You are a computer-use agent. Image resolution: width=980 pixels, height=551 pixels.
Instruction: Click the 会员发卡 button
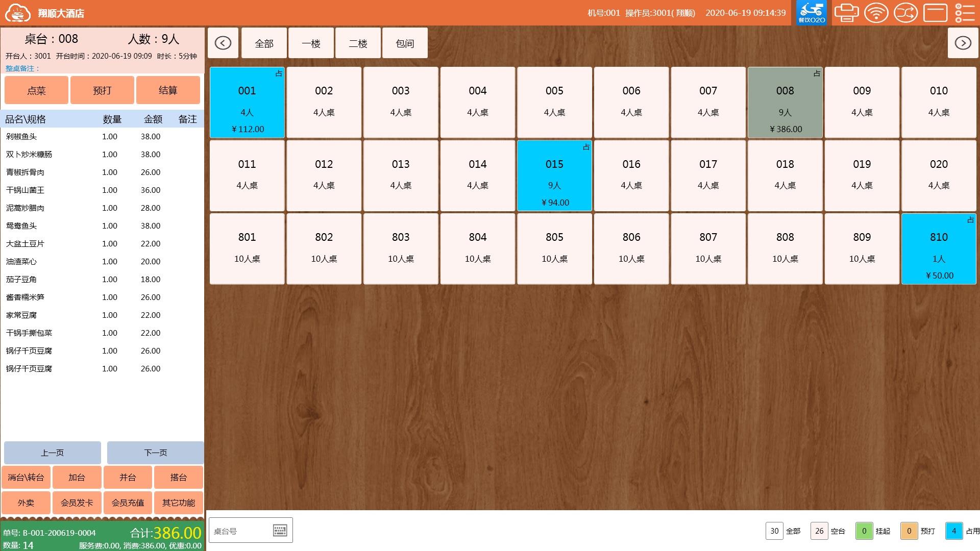point(77,503)
